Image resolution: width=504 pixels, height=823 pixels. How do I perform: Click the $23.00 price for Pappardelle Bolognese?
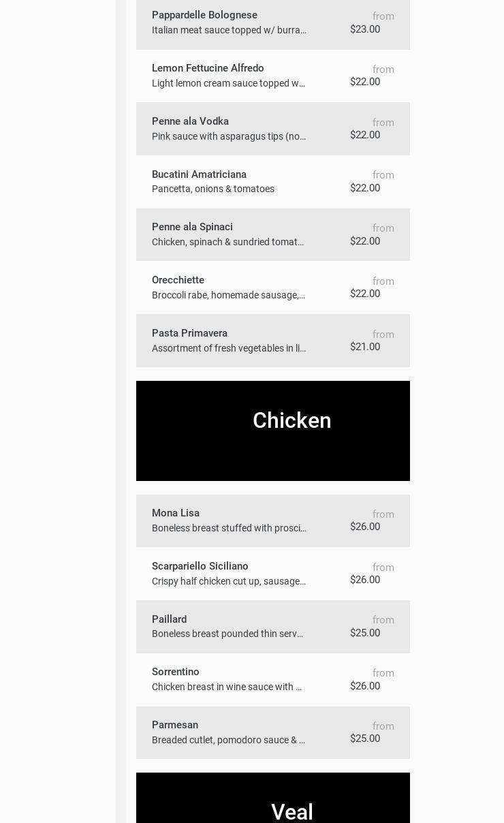(x=365, y=29)
